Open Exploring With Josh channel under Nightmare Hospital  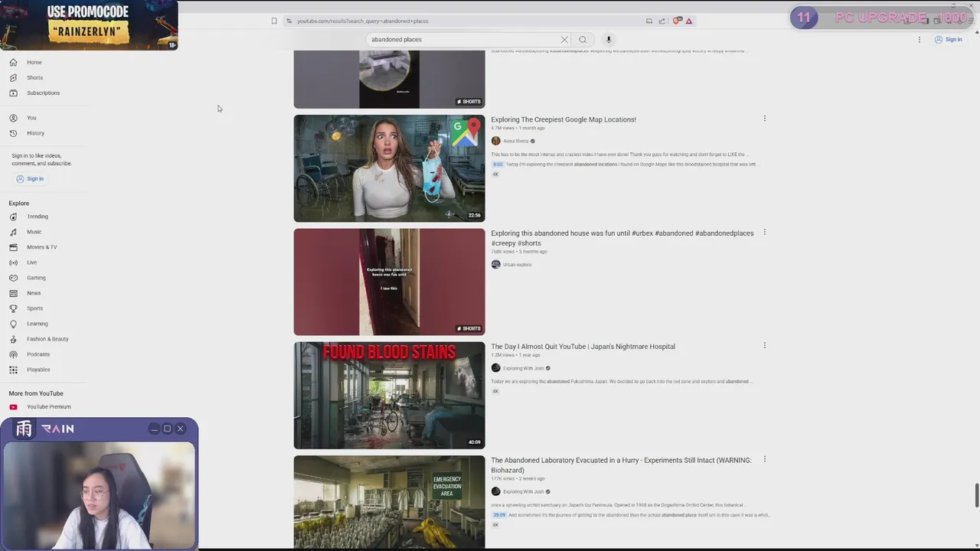(x=524, y=368)
